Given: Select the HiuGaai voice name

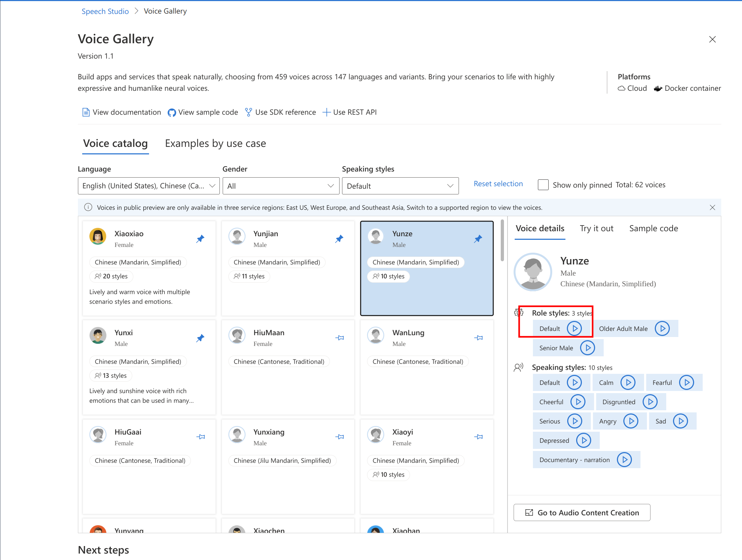Looking at the screenshot, I should [x=128, y=432].
